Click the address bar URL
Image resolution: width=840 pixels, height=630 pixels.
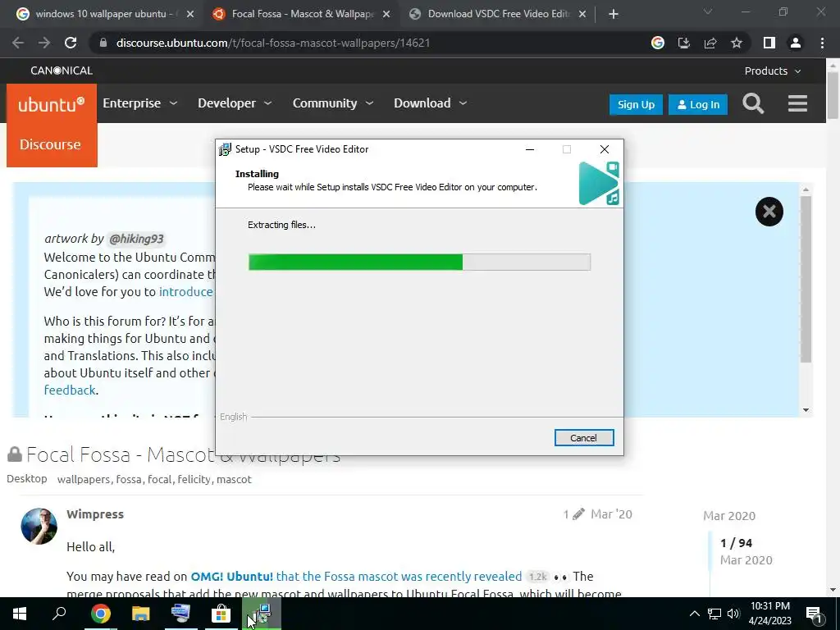(x=273, y=43)
